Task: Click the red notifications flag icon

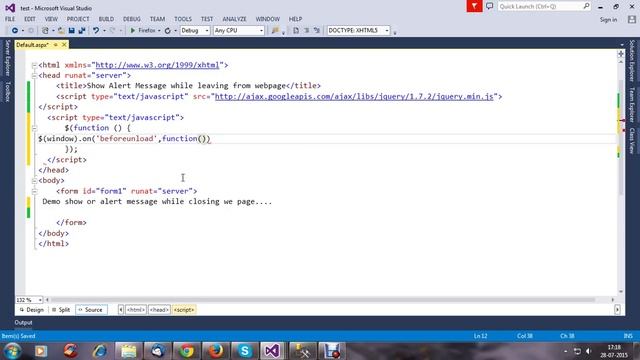Action: point(474,6)
